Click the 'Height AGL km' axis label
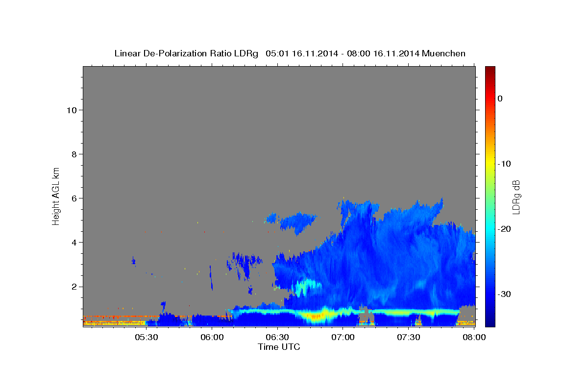588x392 pixels. 56,196
